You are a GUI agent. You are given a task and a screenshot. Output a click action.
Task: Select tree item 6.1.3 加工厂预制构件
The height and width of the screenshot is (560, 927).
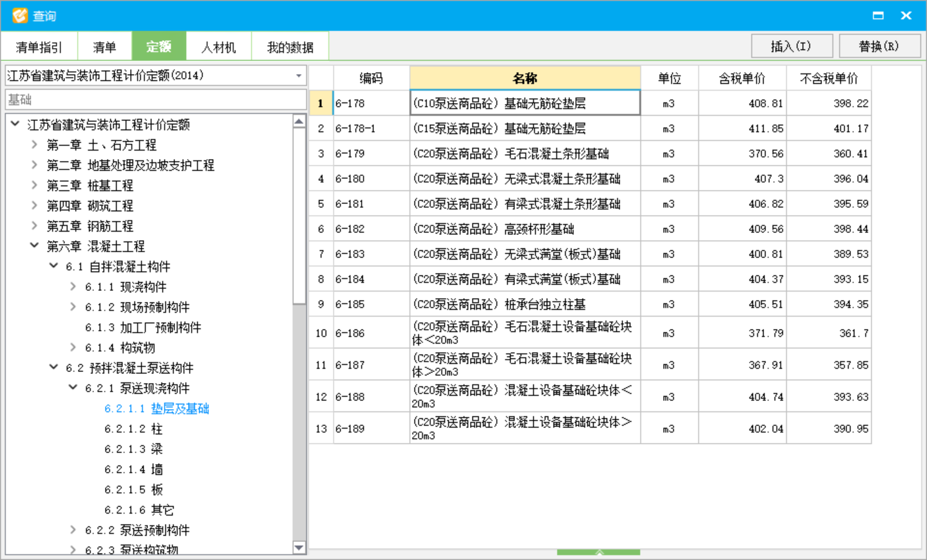[143, 328]
